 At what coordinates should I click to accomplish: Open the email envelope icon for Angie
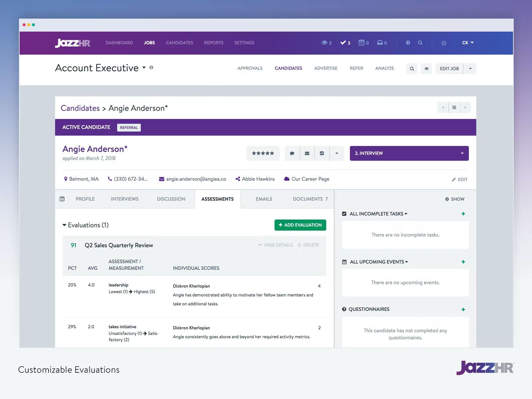click(307, 153)
